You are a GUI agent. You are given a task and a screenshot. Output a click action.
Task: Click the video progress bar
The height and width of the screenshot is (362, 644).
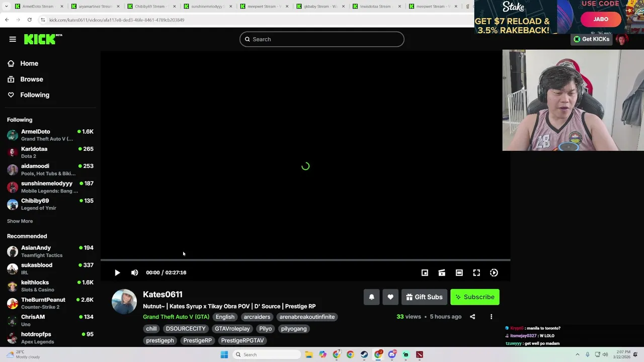click(305, 260)
